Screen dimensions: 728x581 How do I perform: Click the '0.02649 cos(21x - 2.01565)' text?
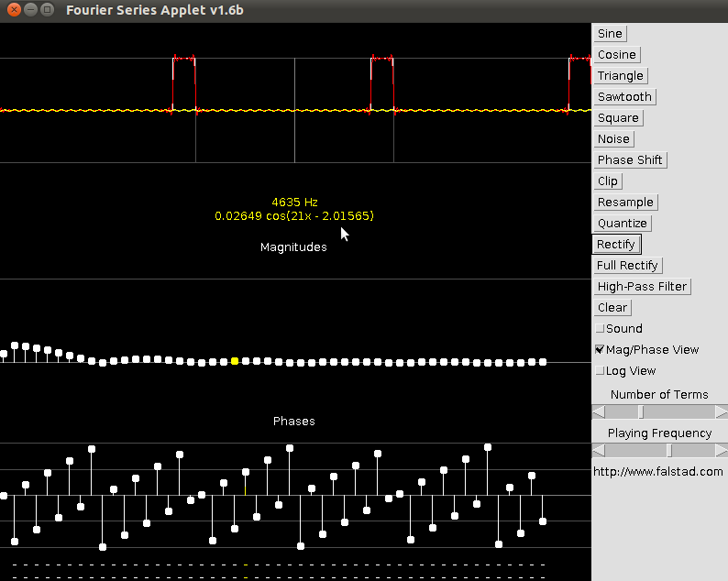pos(294,216)
